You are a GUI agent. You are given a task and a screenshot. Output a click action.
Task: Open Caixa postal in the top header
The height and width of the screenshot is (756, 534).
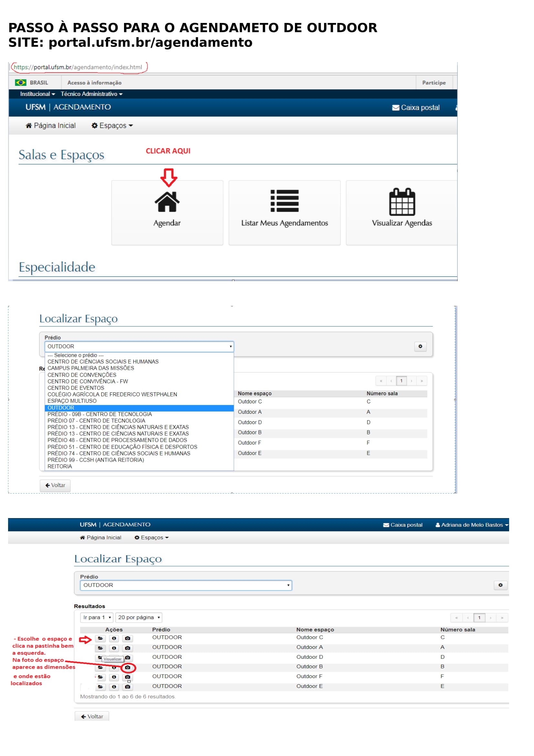click(416, 108)
